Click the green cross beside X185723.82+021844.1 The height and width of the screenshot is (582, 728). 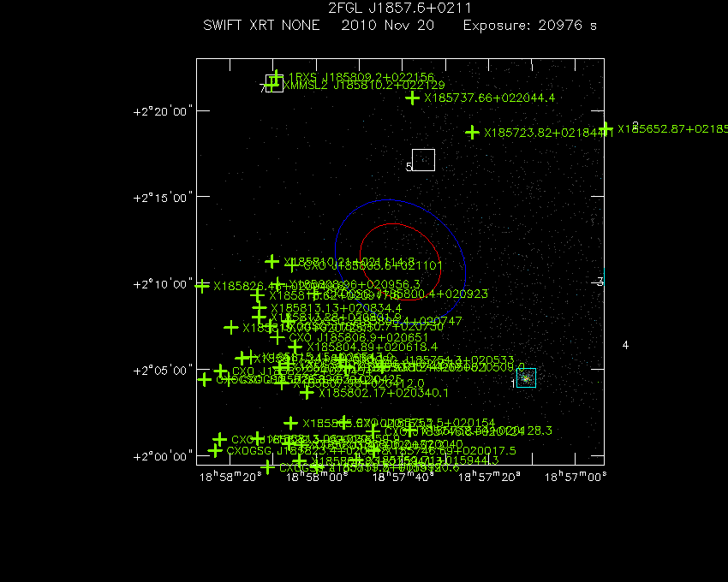coord(472,133)
